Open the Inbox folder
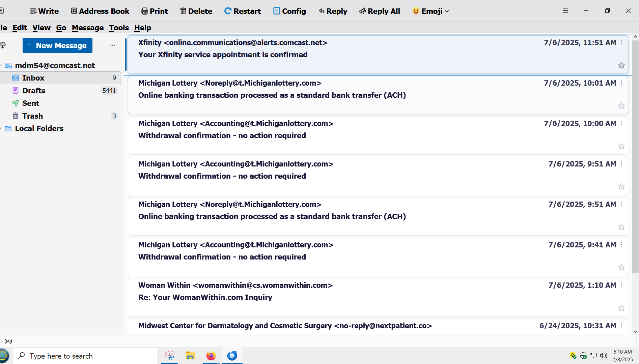Image resolution: width=639 pixels, height=364 pixels. 60,78
